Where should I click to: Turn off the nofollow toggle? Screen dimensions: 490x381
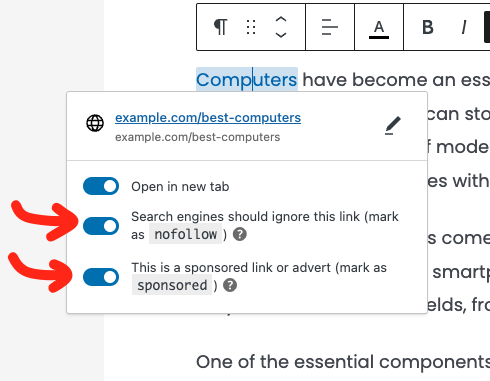(101, 226)
